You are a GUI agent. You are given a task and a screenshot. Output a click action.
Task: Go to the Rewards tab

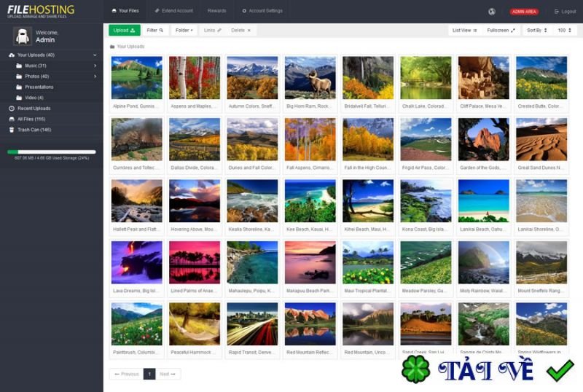(216, 11)
